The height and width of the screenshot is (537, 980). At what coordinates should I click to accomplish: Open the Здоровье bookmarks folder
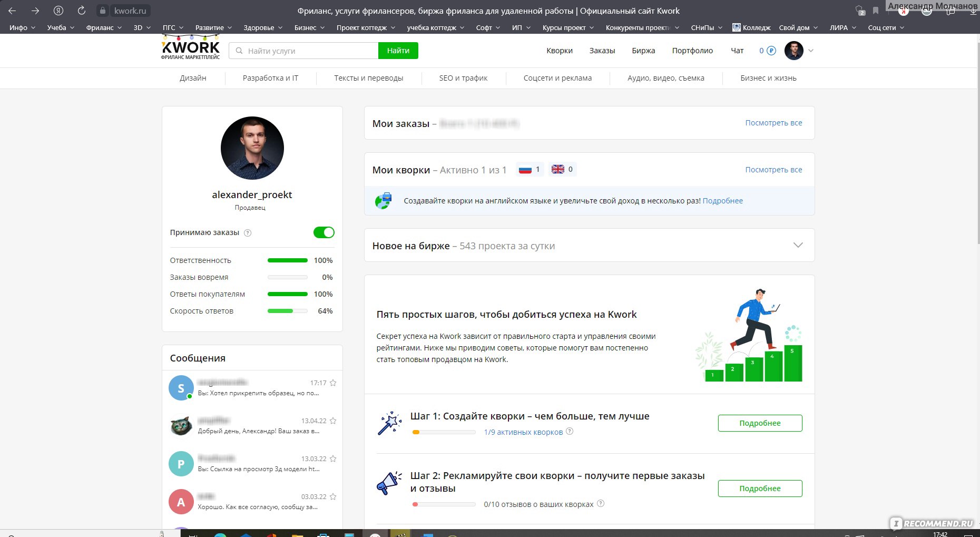tap(263, 27)
